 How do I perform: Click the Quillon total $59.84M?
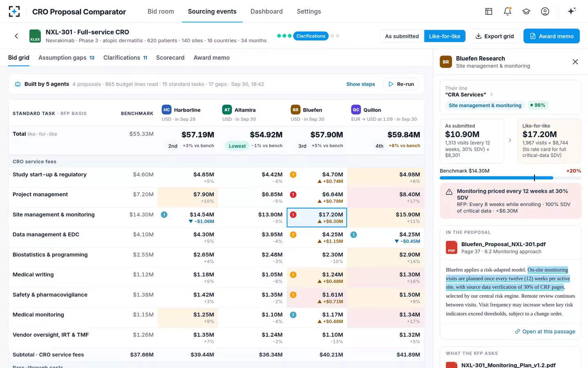click(403, 135)
